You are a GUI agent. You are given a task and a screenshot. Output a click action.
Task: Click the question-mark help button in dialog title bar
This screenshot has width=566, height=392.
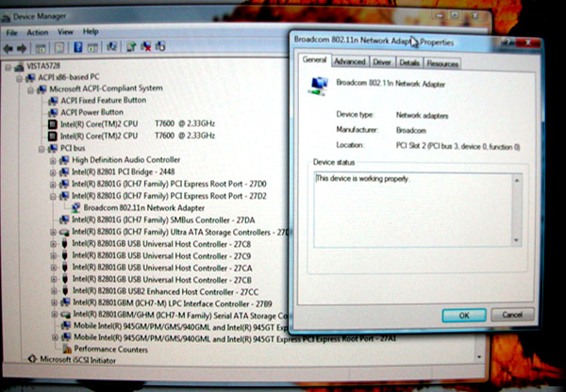click(x=508, y=42)
